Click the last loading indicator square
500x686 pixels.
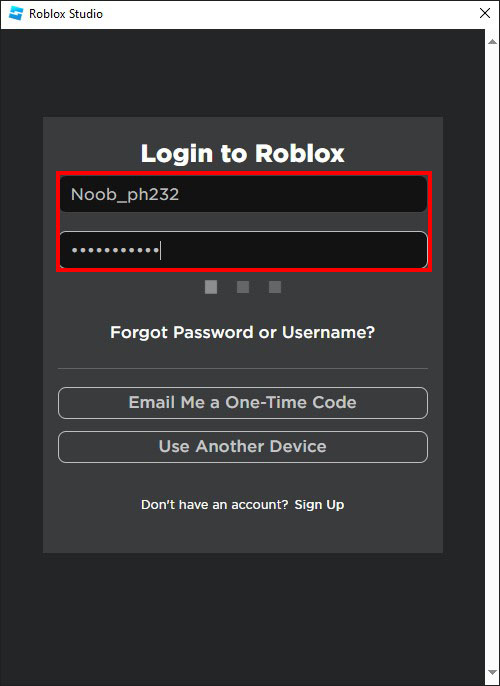coord(275,287)
